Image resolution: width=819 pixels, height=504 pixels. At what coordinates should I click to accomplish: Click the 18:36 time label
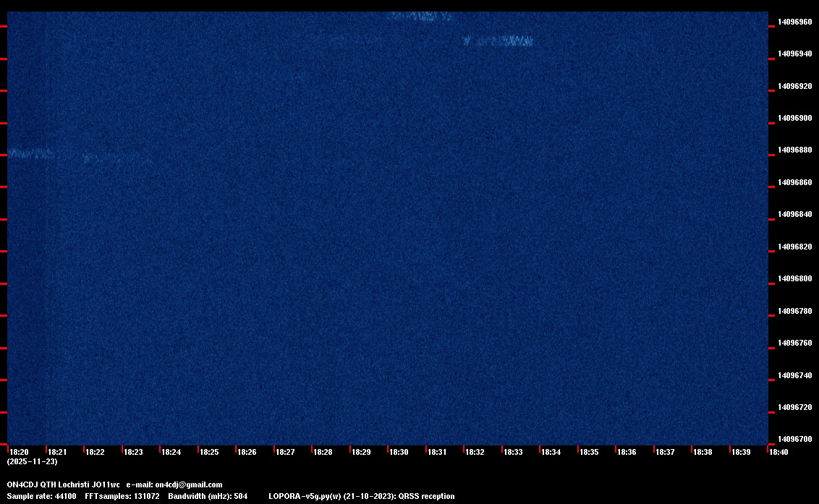(627, 452)
